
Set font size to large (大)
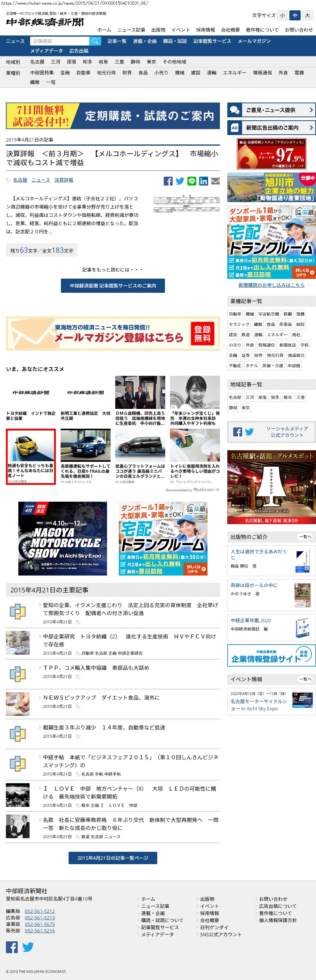(307, 15)
